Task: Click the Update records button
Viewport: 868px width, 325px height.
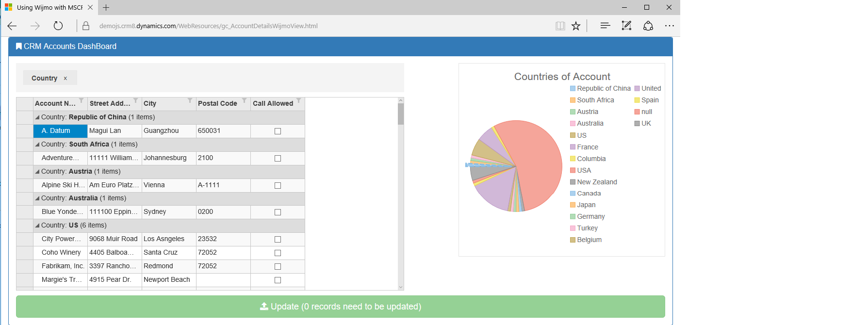Action: coord(341,307)
